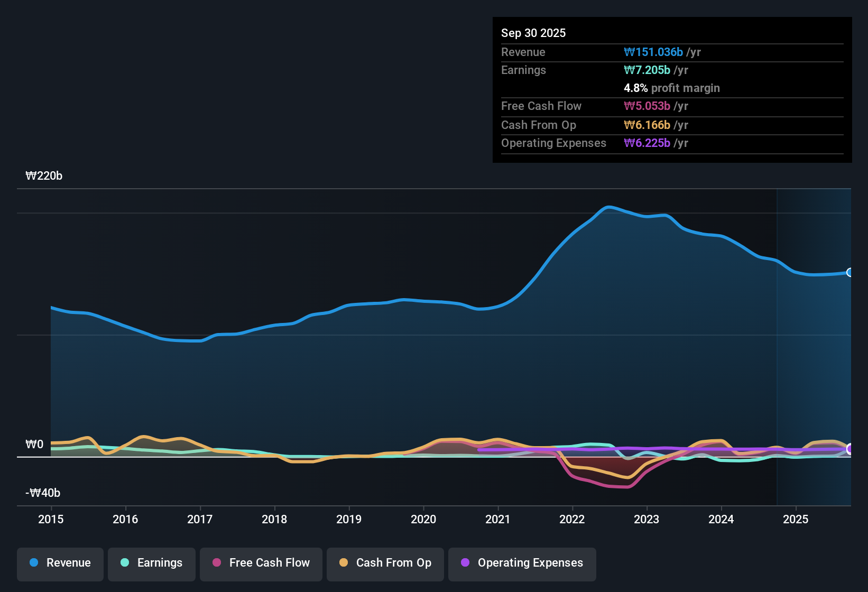This screenshot has width=868, height=592.
Task: Click the Free Cash Flow legend button
Action: [x=261, y=563]
